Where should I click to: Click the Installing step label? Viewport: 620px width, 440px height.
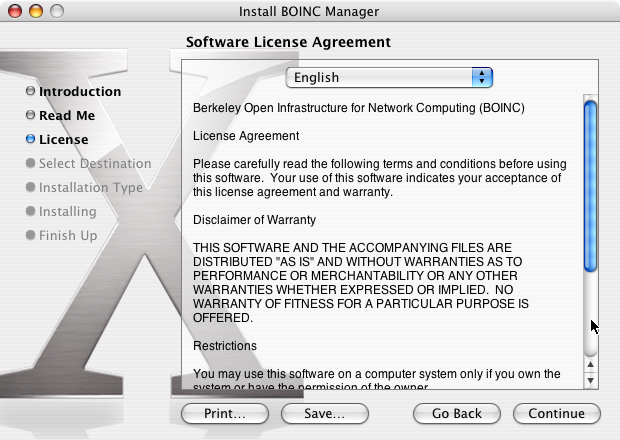[x=68, y=212]
